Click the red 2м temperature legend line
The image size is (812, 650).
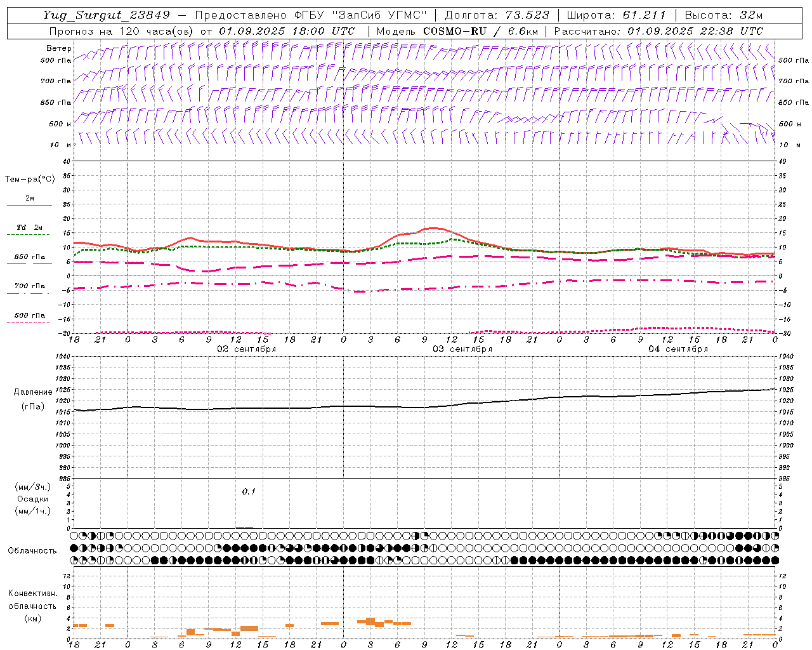coord(29,206)
